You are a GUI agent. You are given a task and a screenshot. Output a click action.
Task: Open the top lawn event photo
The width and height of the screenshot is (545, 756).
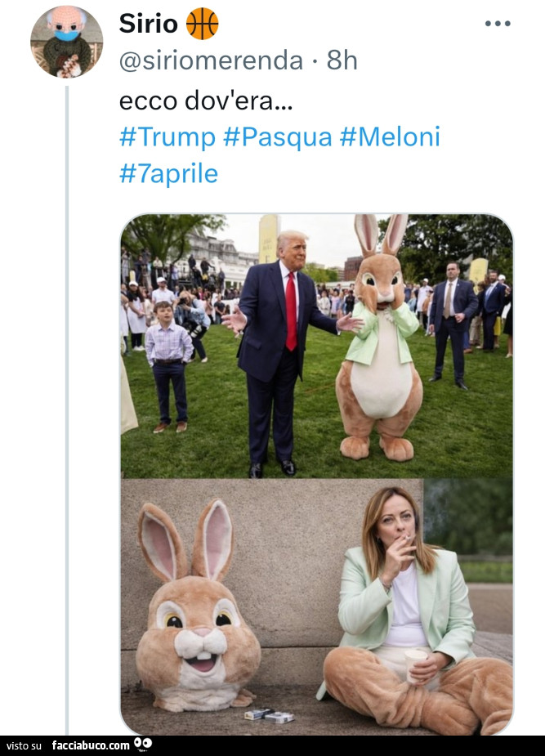[x=316, y=347]
